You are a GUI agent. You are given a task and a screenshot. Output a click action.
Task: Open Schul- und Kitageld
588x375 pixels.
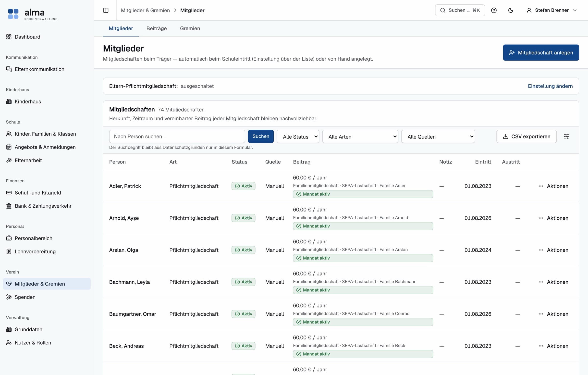(x=47, y=193)
